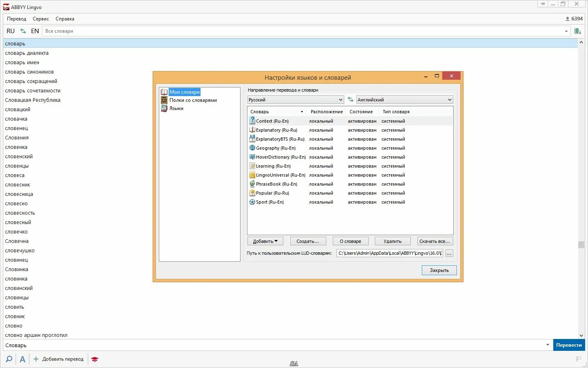Open the Добавить dropdown button
This screenshot has height=368, width=588.
coord(265,241)
